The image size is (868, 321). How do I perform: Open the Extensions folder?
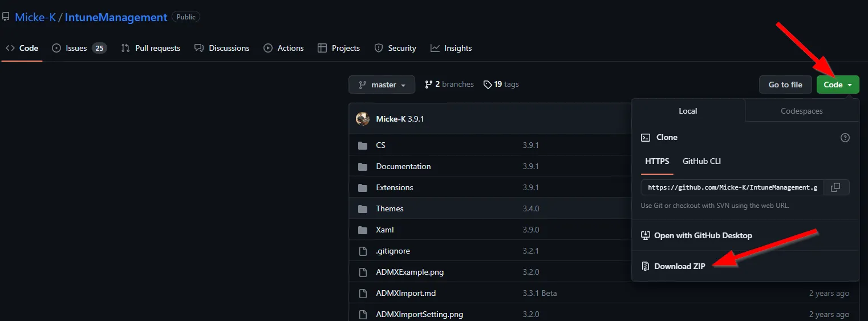pos(395,187)
